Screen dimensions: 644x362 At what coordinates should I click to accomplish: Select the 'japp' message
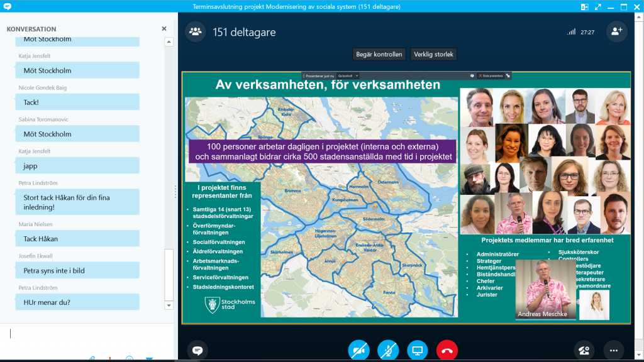tap(77, 166)
